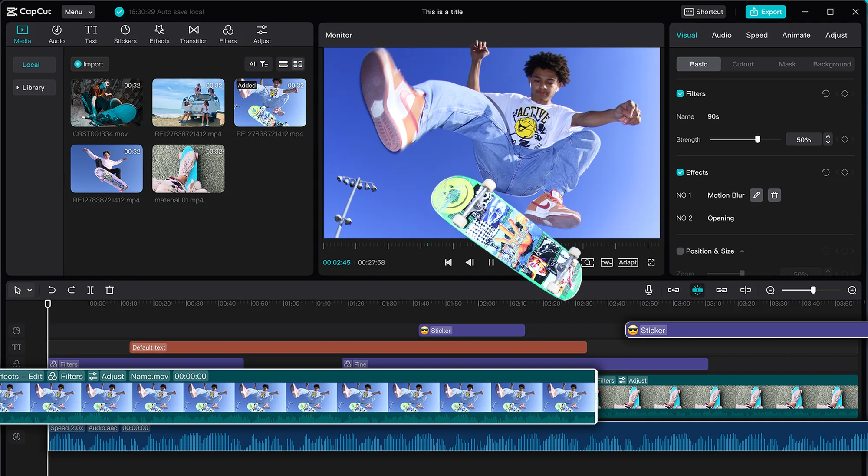Zoom out timeline with minus icon

[x=770, y=290]
